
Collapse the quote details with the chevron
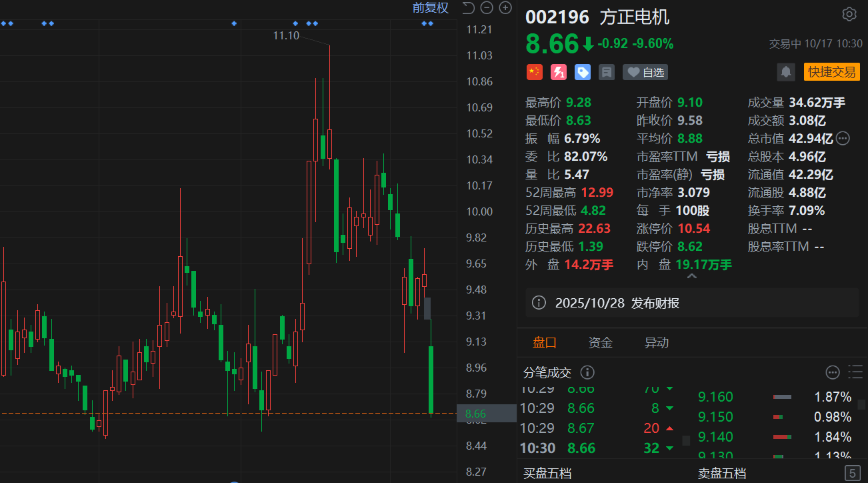[691, 276]
